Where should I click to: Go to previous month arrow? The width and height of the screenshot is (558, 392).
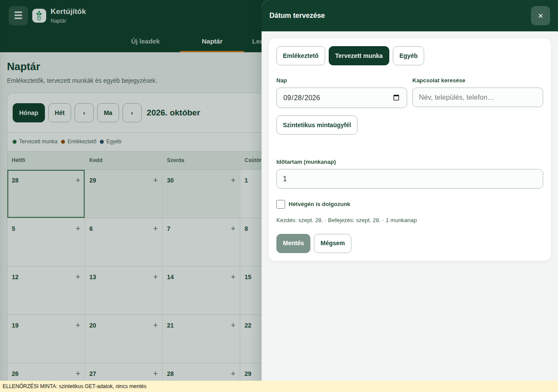coord(84,113)
